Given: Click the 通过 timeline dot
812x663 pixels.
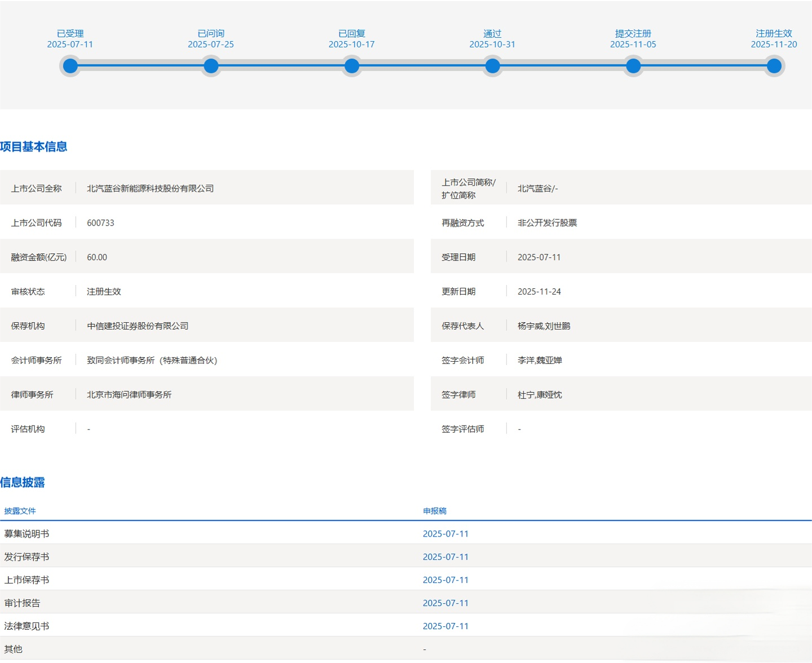Looking at the screenshot, I should tap(492, 66).
